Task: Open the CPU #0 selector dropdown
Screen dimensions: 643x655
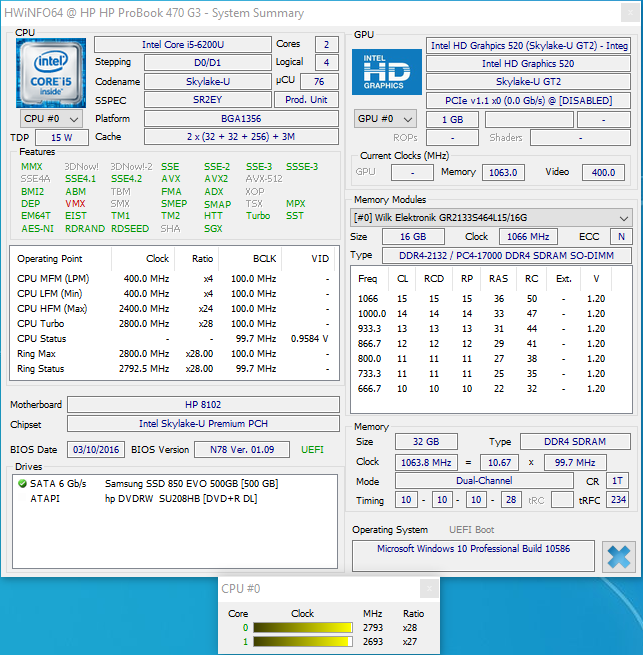Action: (51, 119)
